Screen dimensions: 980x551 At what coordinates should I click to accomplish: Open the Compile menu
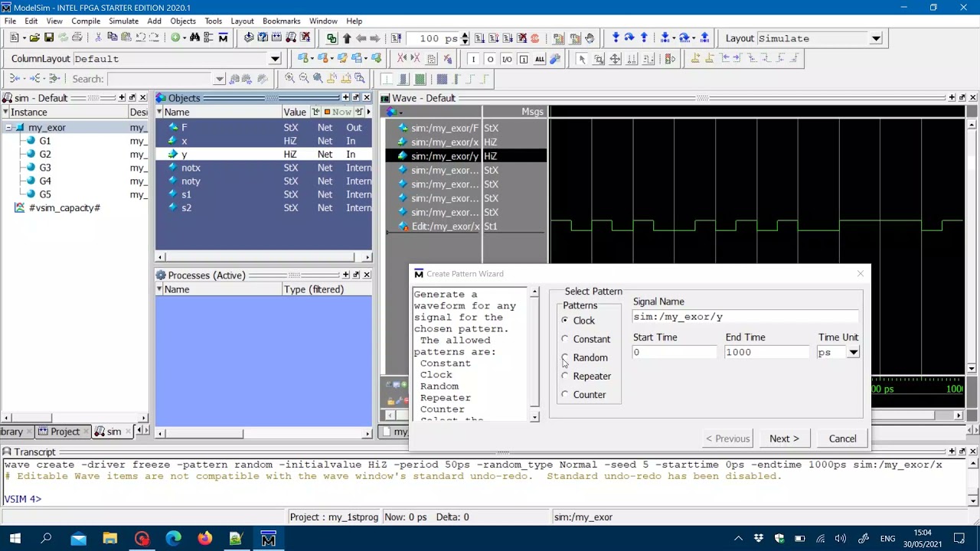pyautogui.click(x=86, y=21)
